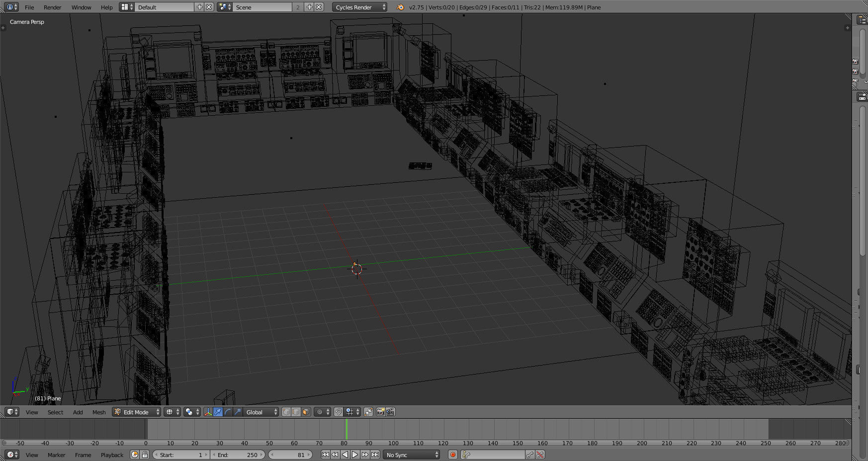The width and height of the screenshot is (868, 461).
Task: Toggle snapping with the magnet icon
Action: click(338, 412)
